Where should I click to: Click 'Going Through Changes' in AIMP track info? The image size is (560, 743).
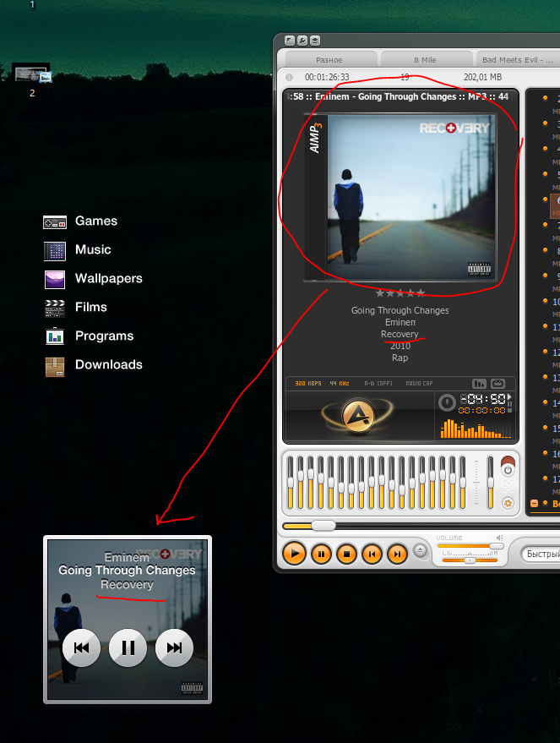click(400, 310)
